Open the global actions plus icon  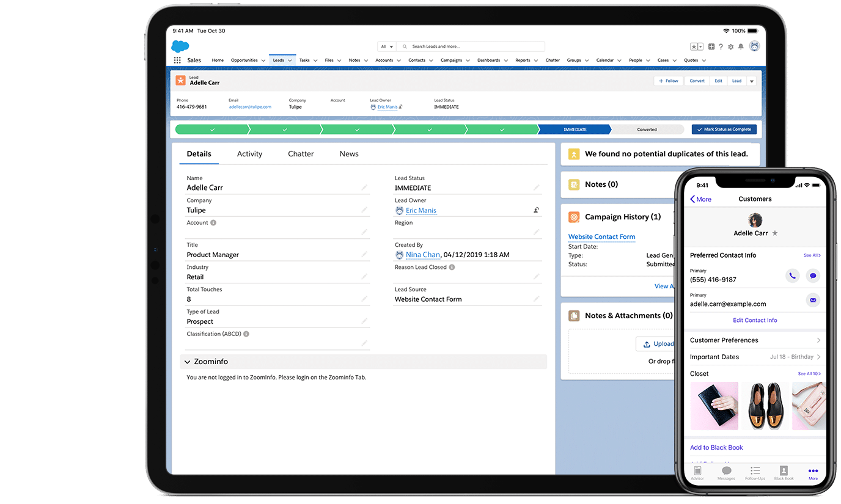pos(711,46)
